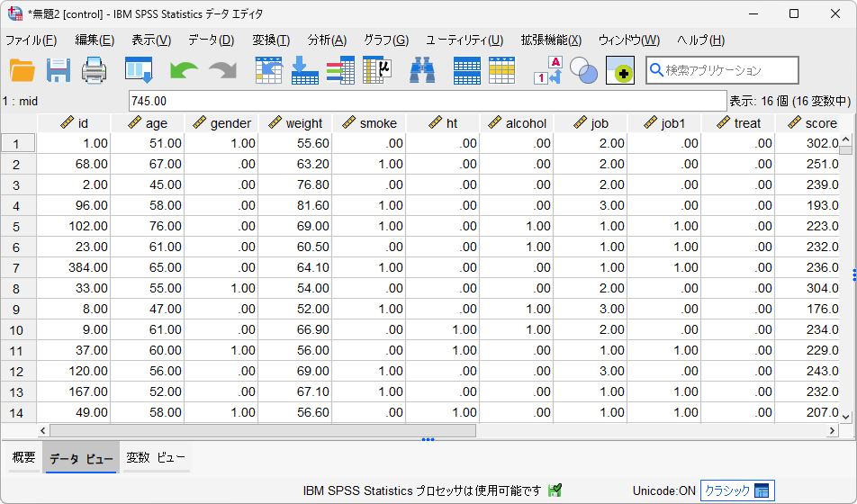857x504 pixels.
Task: Click the Insert variable icon
Action: pyautogui.click(x=501, y=70)
